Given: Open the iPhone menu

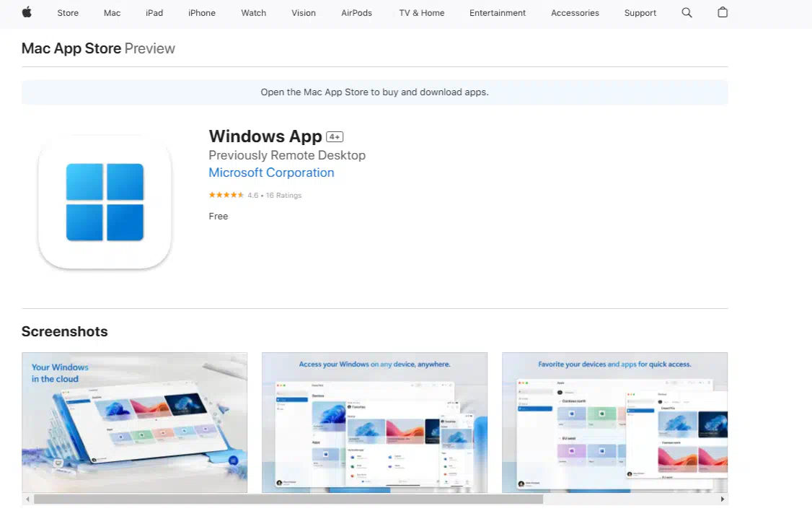Looking at the screenshot, I should pos(202,13).
